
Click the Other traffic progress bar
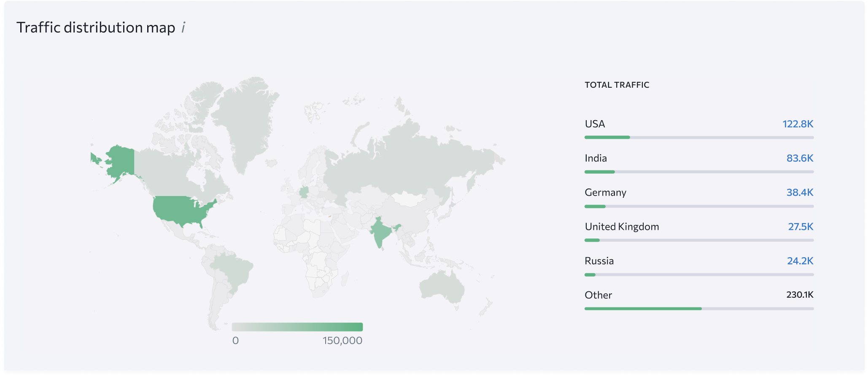[x=699, y=309]
